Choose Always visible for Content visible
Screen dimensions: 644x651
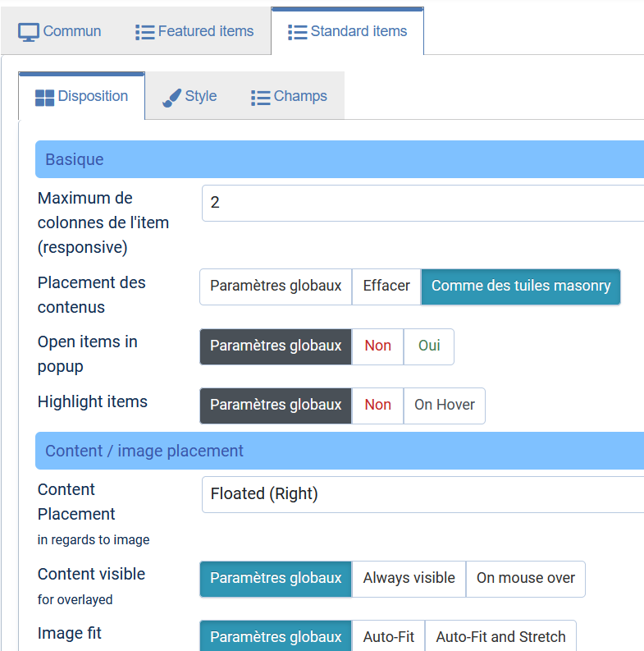coord(409,579)
